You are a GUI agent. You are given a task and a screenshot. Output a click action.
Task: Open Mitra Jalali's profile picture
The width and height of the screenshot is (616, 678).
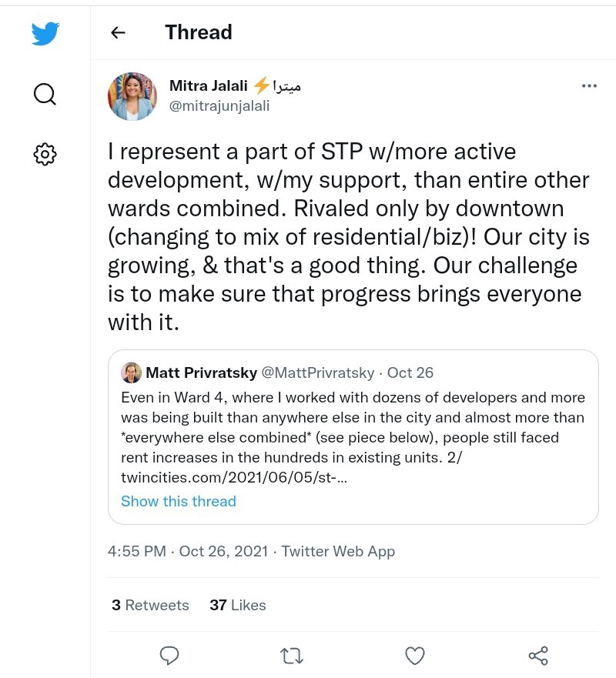pos(132,96)
